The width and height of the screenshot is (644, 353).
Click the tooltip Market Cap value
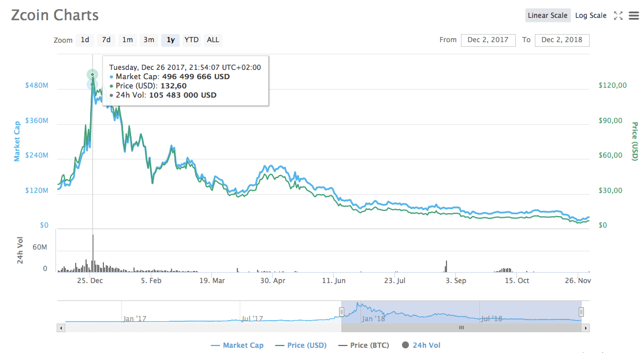(196, 76)
